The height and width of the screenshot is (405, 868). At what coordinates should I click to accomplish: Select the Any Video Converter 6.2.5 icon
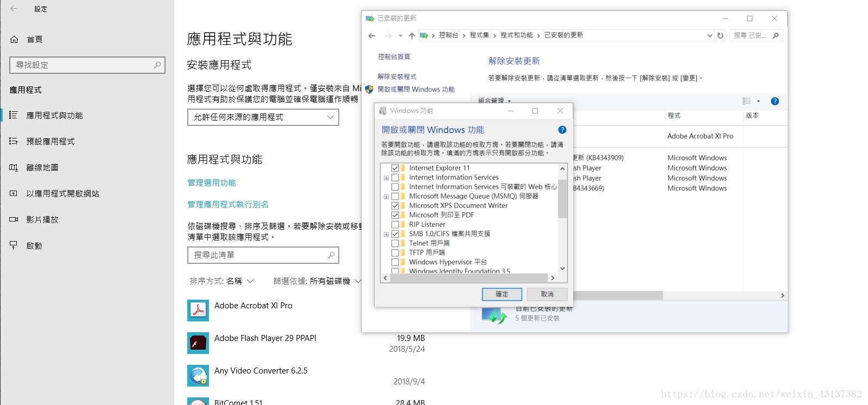(198, 376)
